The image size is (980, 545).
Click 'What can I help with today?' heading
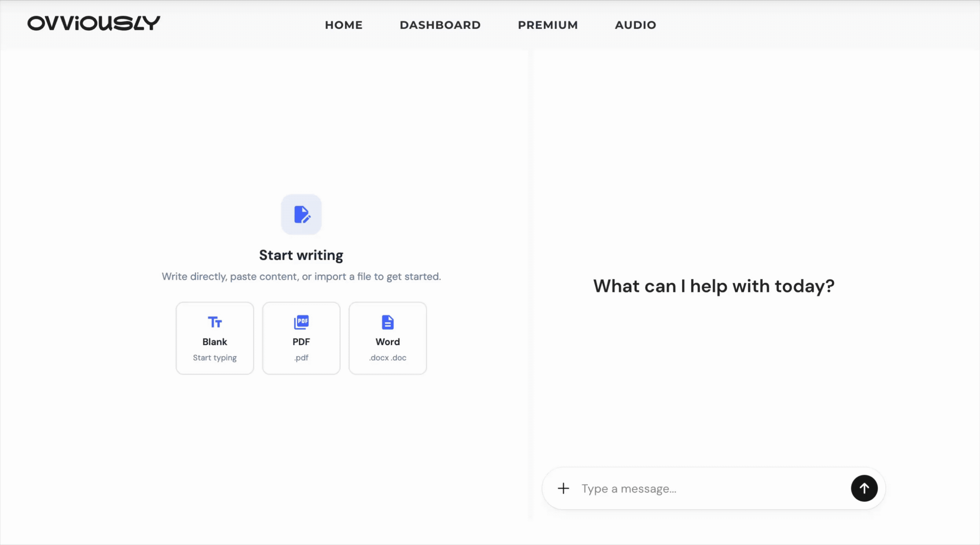[714, 286]
